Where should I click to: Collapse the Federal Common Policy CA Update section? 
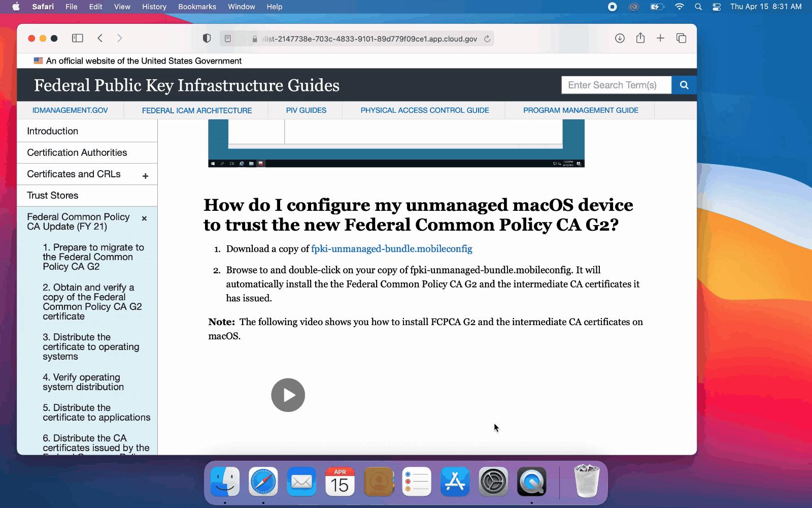tap(145, 218)
